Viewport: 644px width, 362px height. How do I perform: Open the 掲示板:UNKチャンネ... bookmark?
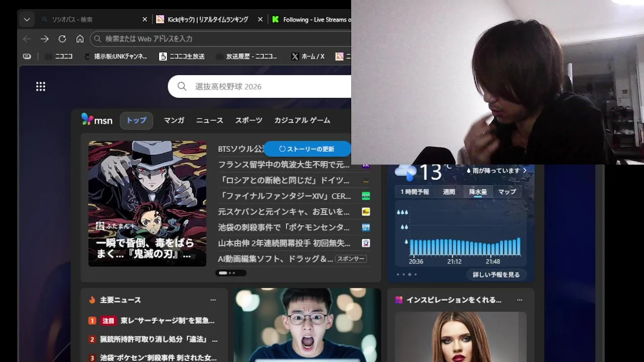[116, 56]
